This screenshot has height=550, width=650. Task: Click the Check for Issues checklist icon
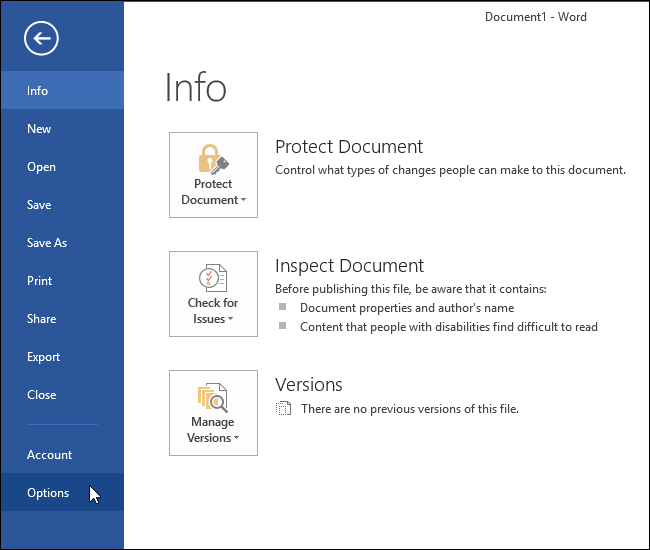[x=213, y=277]
